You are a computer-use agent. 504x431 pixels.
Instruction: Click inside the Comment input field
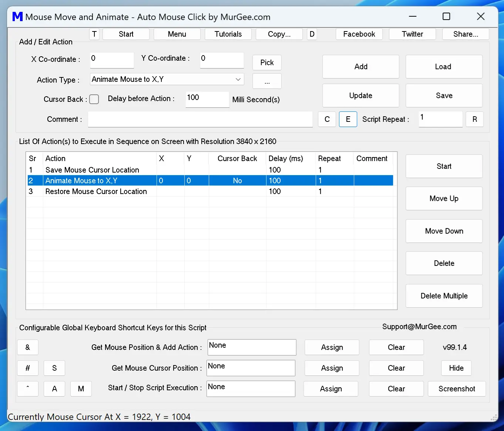click(200, 119)
